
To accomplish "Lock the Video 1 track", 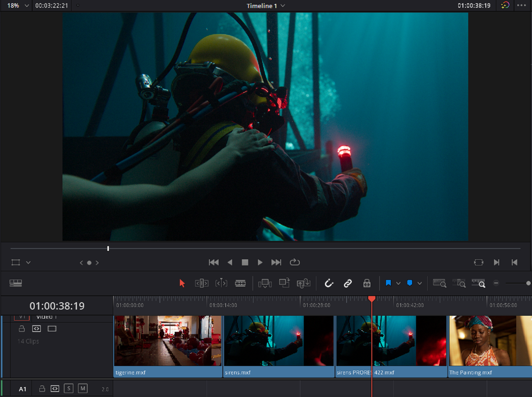I will click(x=22, y=329).
